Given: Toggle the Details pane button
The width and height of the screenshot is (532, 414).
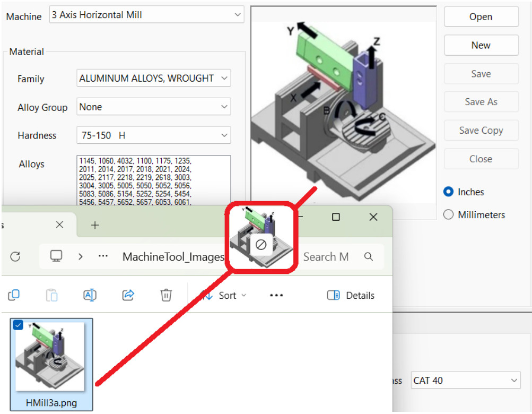Looking at the screenshot, I should click(351, 296).
